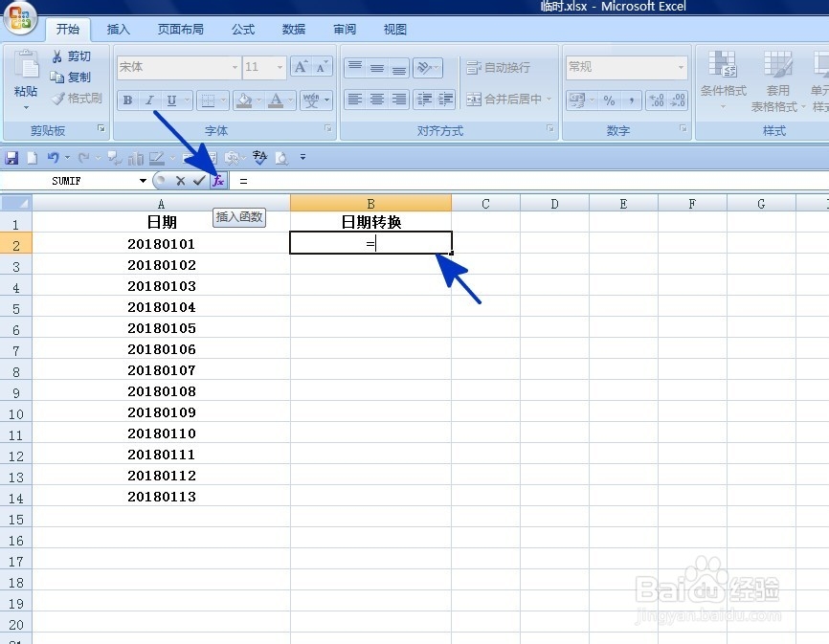This screenshot has width=829, height=644.
Task: Apply bottom vertical alignment
Action: point(398,67)
